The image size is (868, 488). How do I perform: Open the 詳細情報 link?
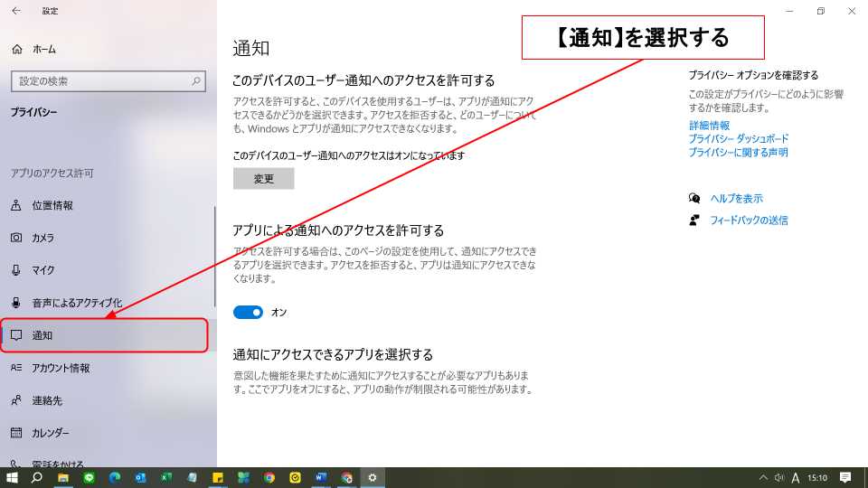click(x=709, y=126)
